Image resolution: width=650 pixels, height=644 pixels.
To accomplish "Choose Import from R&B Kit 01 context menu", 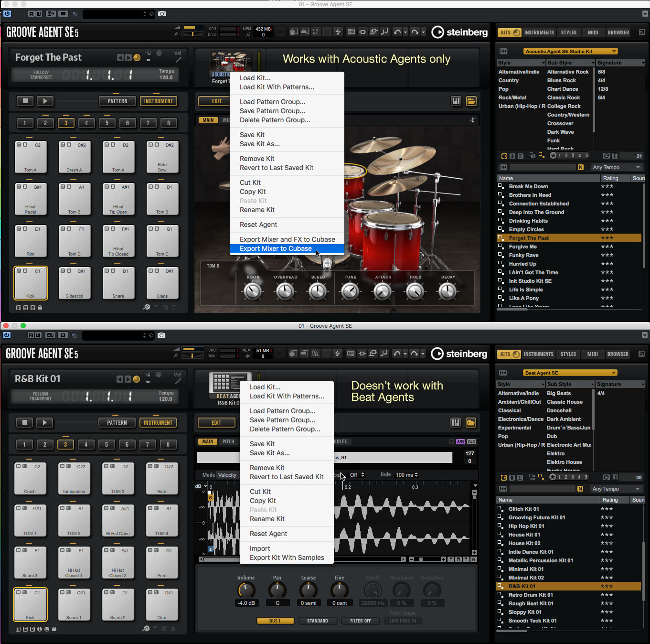I will (x=287, y=548).
